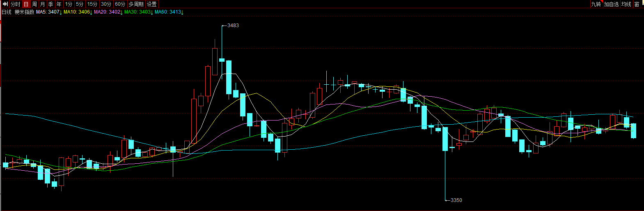Click the MA30: 3403 indicator value
This screenshot has width=644, height=211.
(x=138, y=12)
